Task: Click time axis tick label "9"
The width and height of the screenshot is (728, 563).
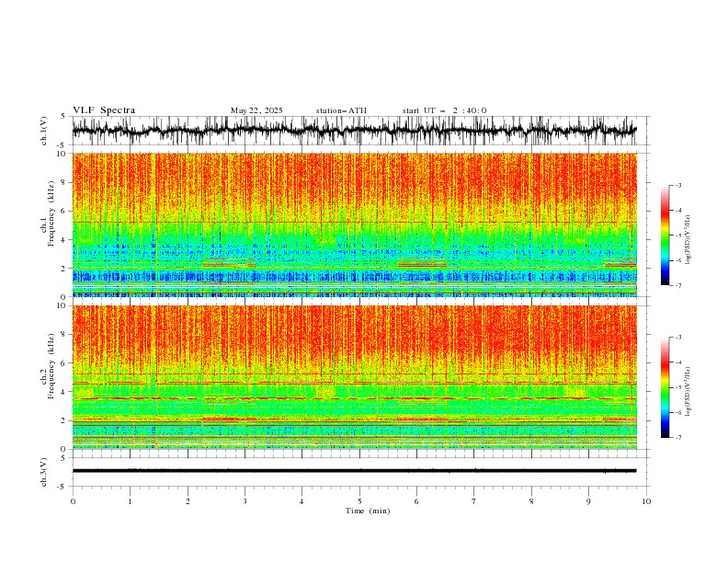Action: click(588, 501)
